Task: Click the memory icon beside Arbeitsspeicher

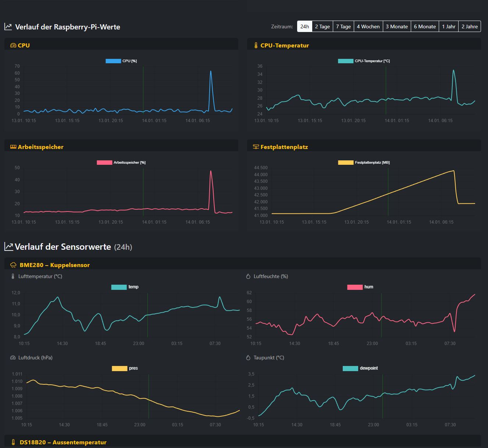Action: click(x=13, y=147)
